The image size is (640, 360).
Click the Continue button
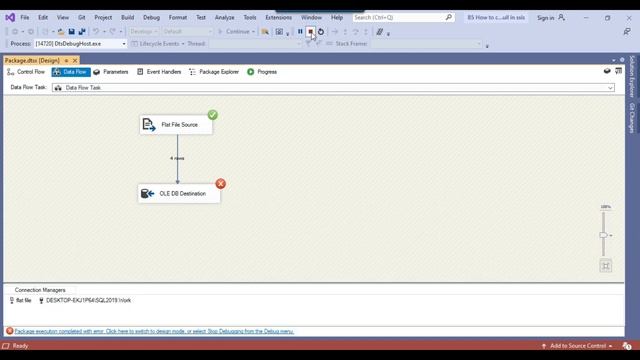(x=237, y=32)
